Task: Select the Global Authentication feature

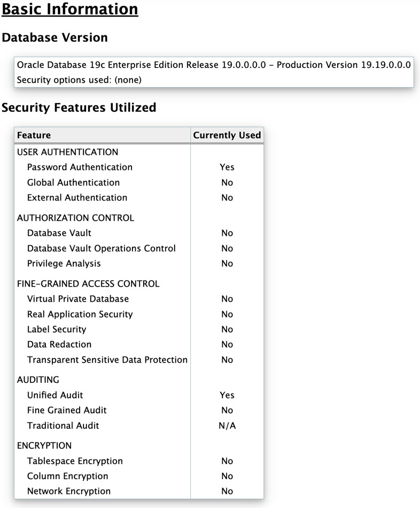Action: 74,182
